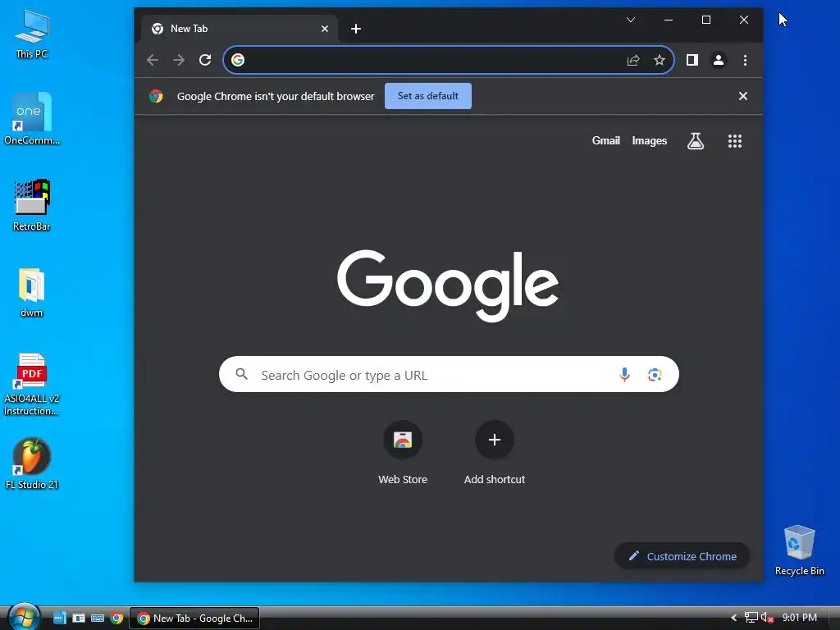Image resolution: width=840 pixels, height=630 pixels.
Task: Search by image with Google Lens icon
Action: point(655,374)
